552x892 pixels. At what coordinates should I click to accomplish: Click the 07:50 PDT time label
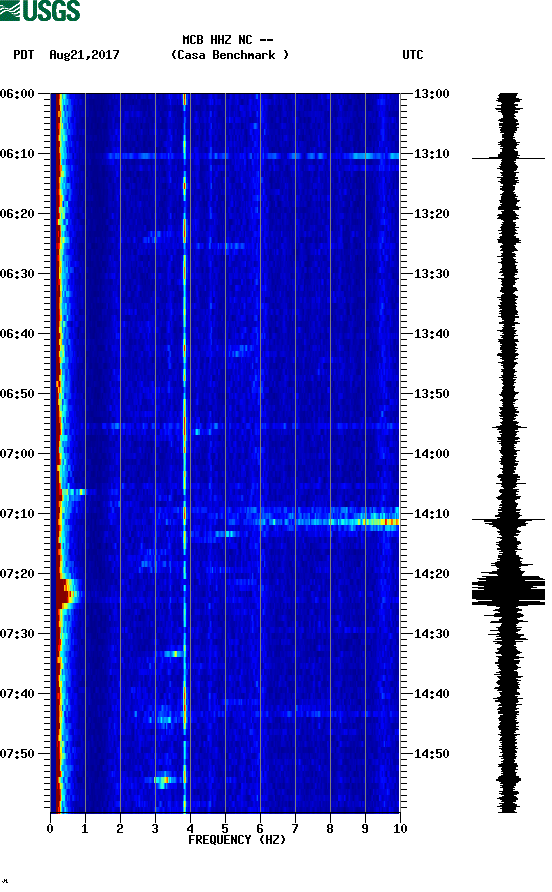(17, 754)
